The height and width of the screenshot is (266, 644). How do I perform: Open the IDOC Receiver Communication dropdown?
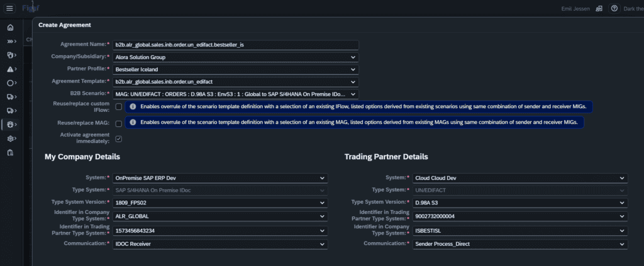tap(220, 244)
